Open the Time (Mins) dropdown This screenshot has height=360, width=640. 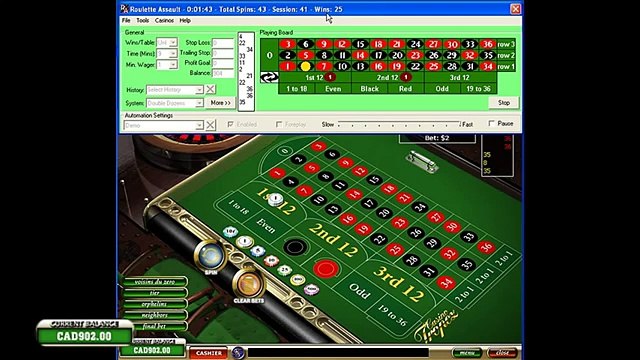coord(173,53)
